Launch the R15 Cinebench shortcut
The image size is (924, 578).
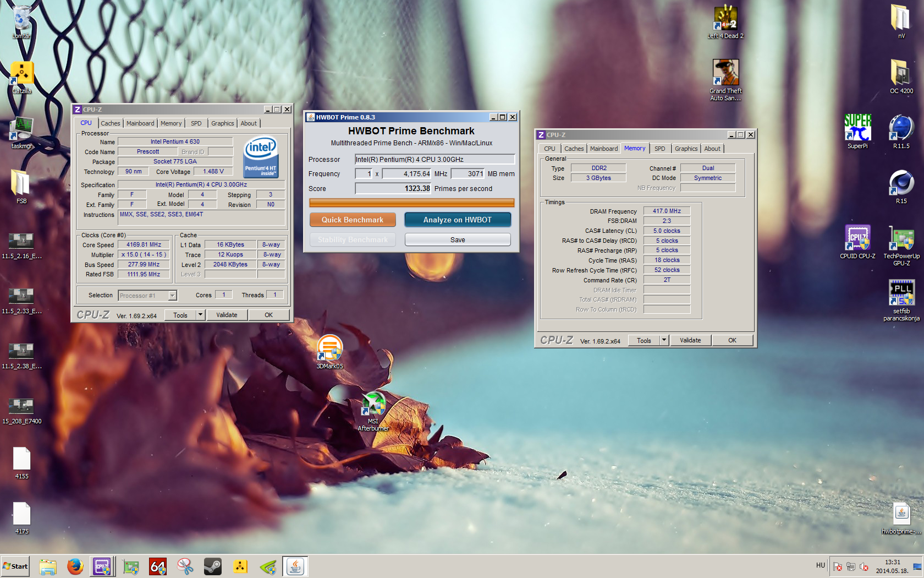tap(901, 186)
